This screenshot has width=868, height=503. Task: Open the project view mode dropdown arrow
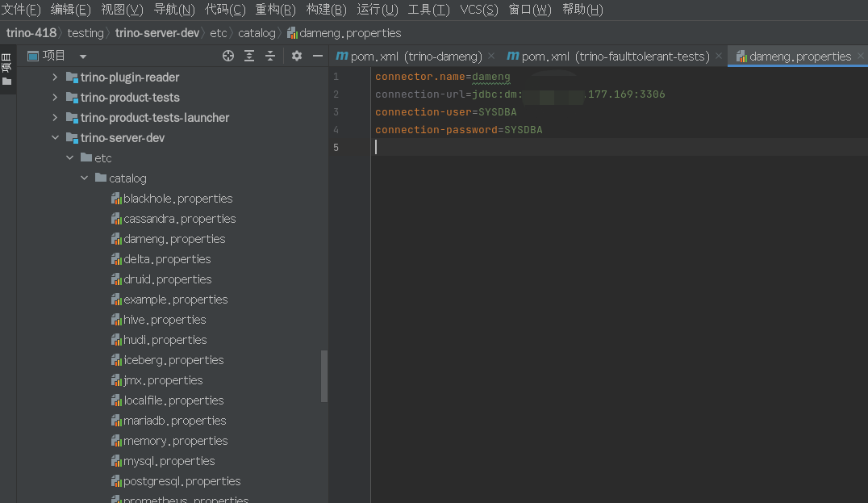point(82,57)
